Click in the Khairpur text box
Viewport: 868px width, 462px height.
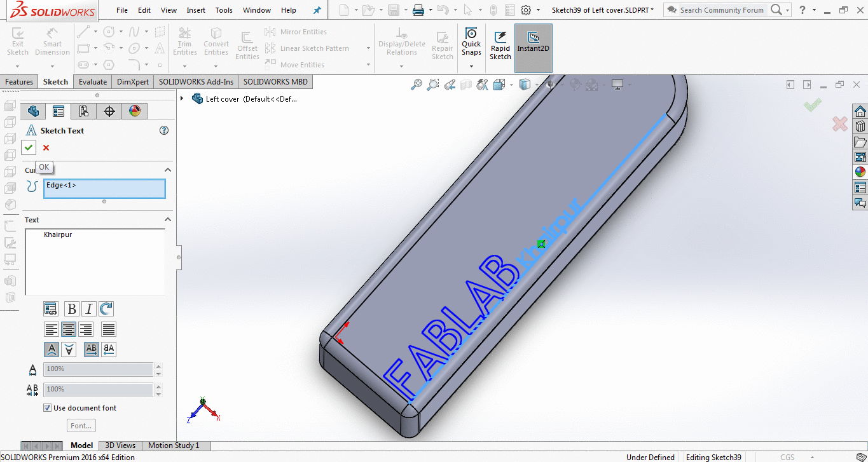coord(95,262)
